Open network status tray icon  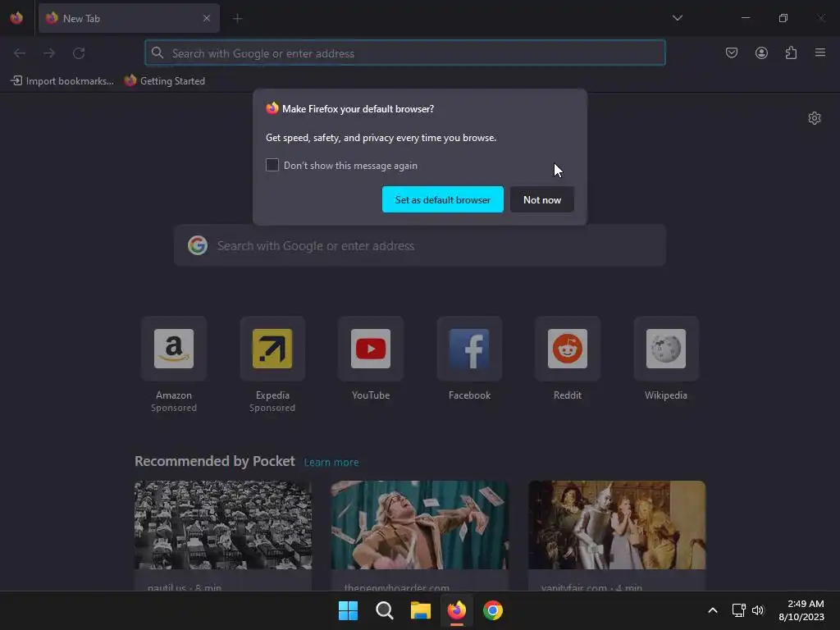point(739,610)
